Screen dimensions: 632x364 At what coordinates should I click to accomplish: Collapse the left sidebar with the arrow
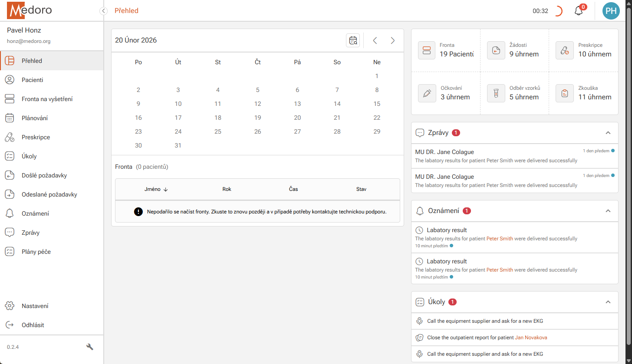(x=103, y=10)
